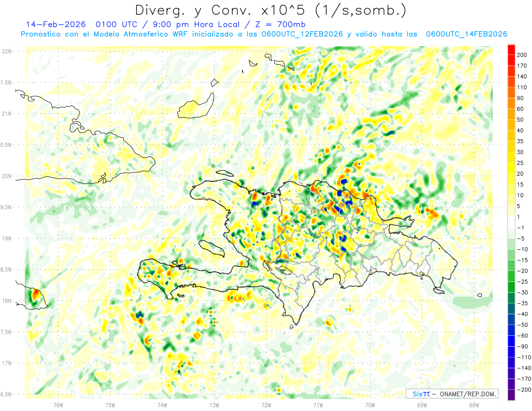532x411 pixels.
Task: Click the positive "90" color scale label
Action: coord(520,98)
